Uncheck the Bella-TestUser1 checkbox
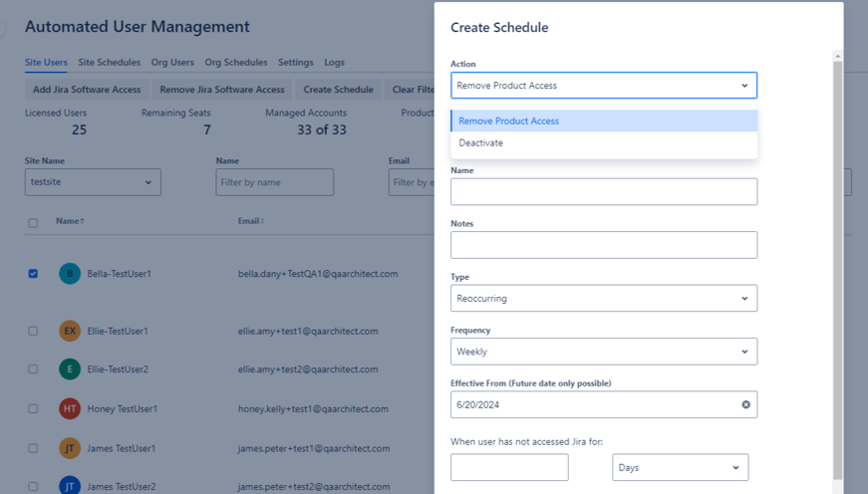This screenshot has width=868, height=494. coord(33,273)
